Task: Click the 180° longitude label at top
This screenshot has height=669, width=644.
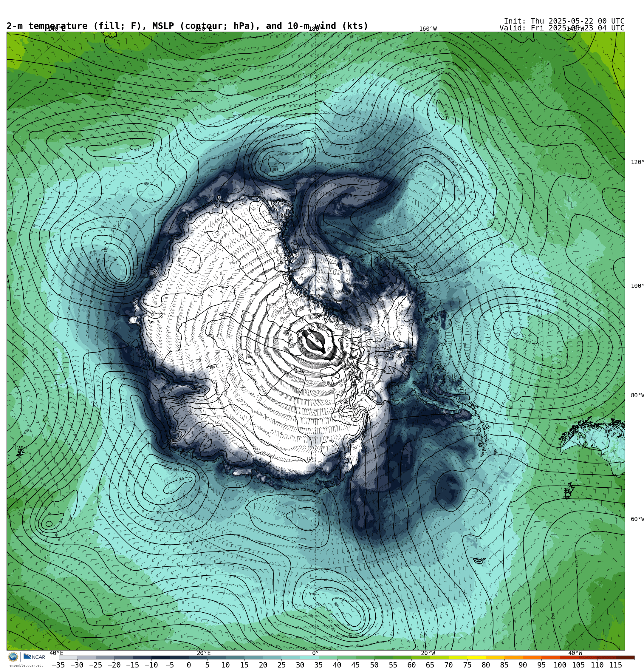Action: pos(315,29)
